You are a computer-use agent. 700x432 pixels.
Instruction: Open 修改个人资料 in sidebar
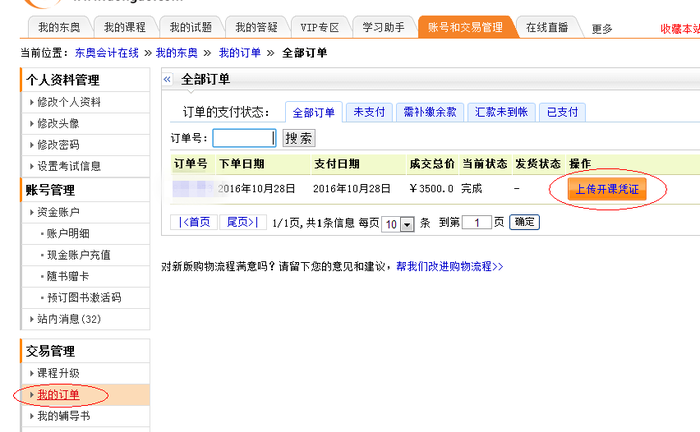click(68, 102)
